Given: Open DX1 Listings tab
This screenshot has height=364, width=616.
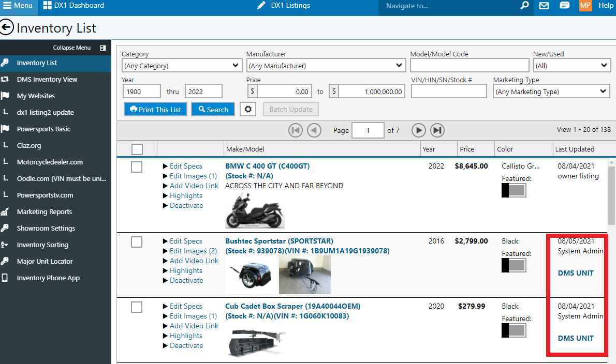Looking at the screenshot, I should click(283, 6).
